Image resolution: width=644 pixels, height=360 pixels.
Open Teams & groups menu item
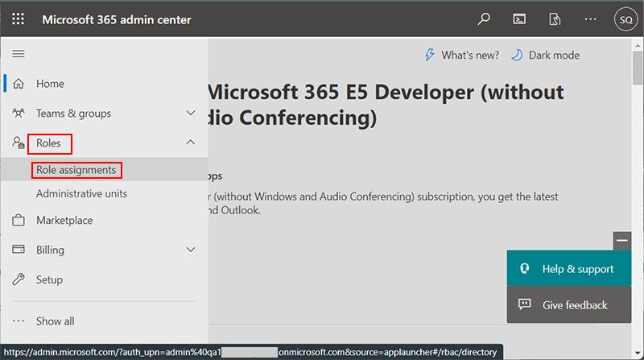coord(73,113)
